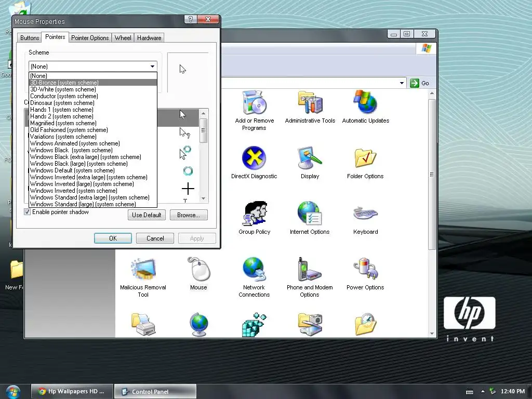Open Group Policy icon
The image size is (532, 399).
coord(255,214)
